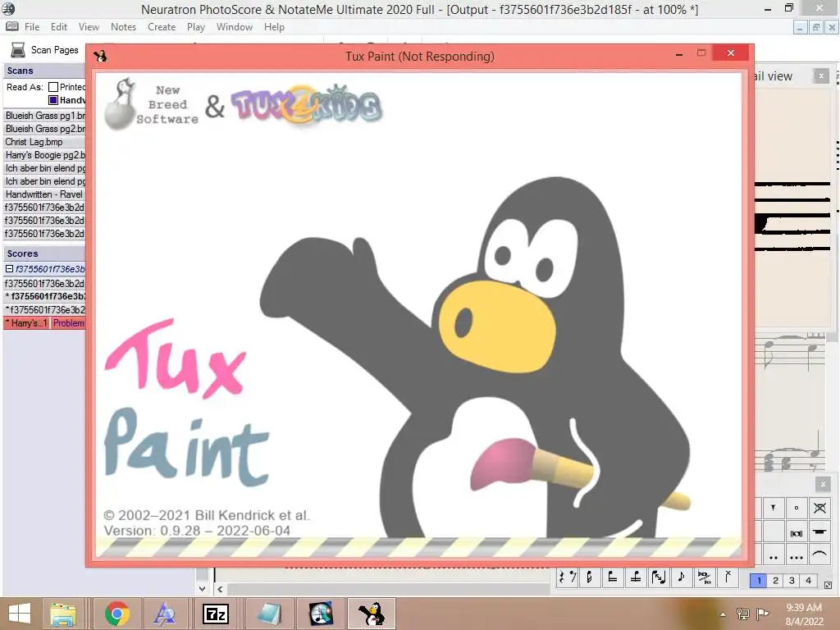Close the detail view panel

(x=820, y=76)
